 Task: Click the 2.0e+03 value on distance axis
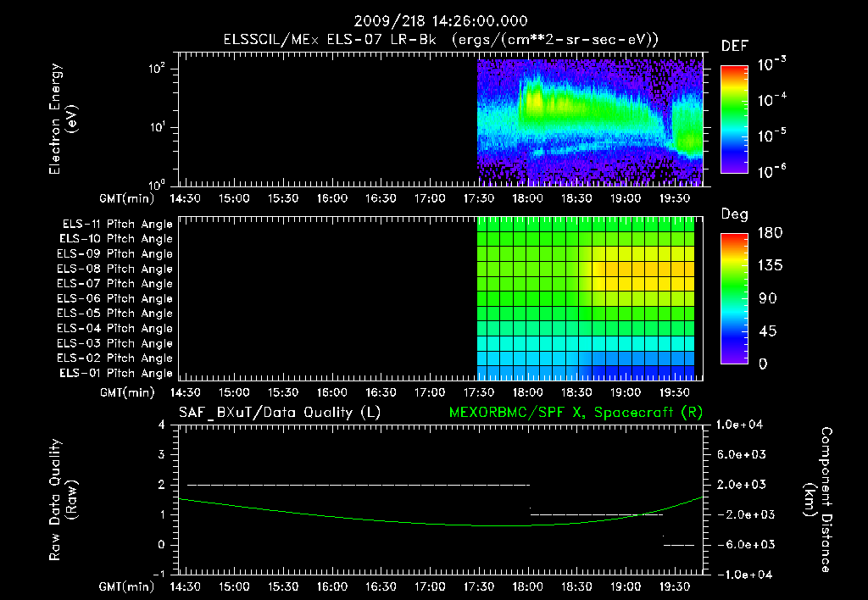tap(742, 484)
